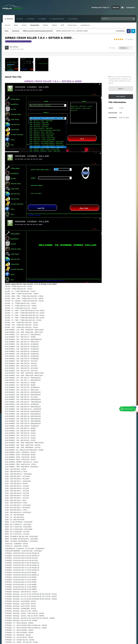
Task: Click About icon in first app screenshot
Action: click(8, 140)
